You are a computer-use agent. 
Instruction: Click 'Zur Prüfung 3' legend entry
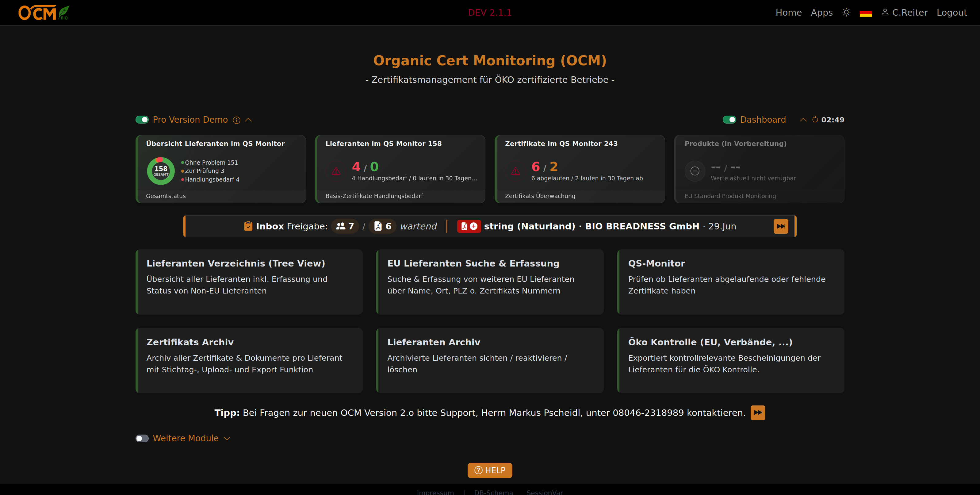(x=203, y=171)
